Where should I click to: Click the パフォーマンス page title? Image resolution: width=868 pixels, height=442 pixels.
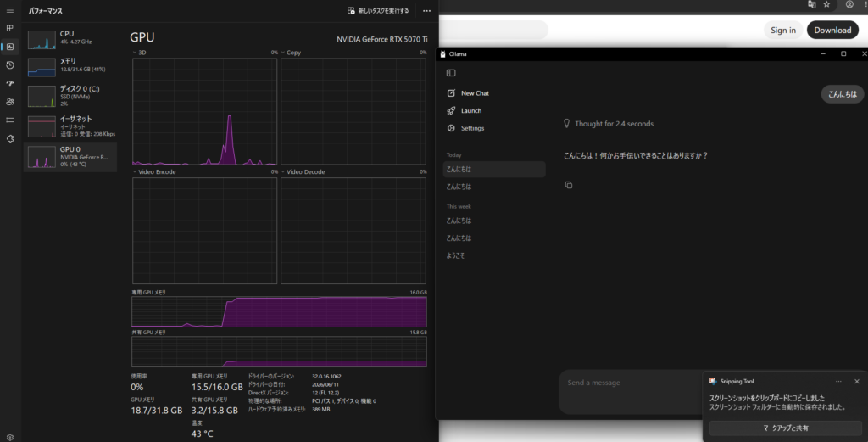pyautogui.click(x=46, y=11)
